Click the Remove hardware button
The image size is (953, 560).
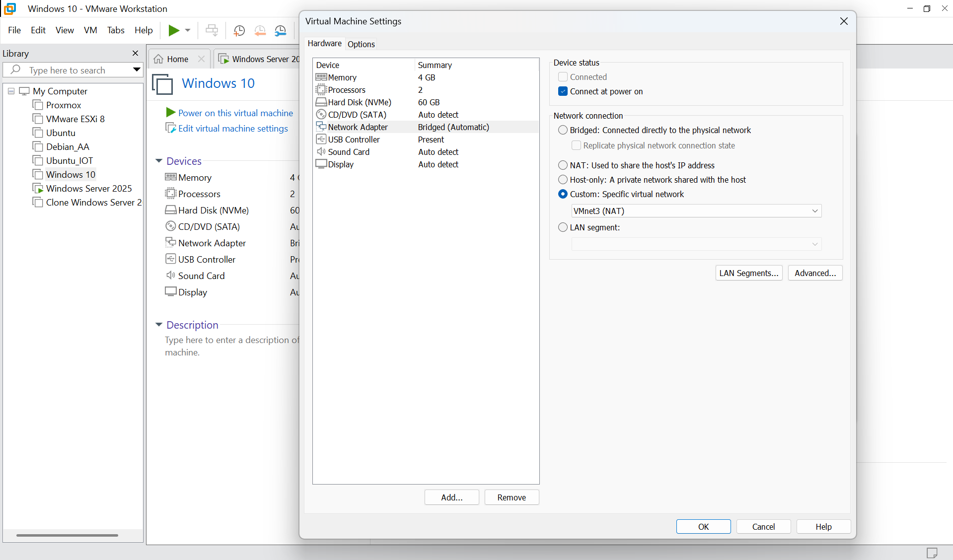(x=512, y=497)
